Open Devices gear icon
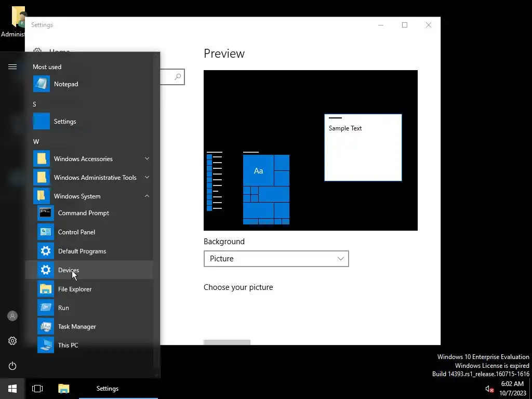This screenshot has width=532, height=399. tap(46, 270)
